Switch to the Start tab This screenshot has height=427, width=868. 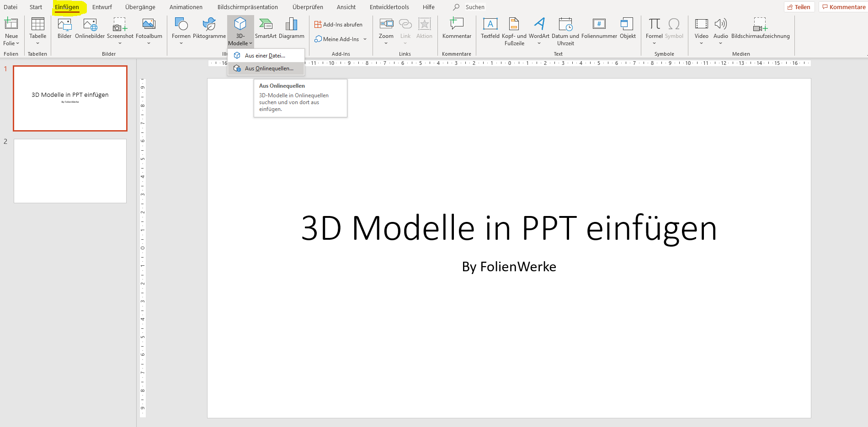click(36, 7)
